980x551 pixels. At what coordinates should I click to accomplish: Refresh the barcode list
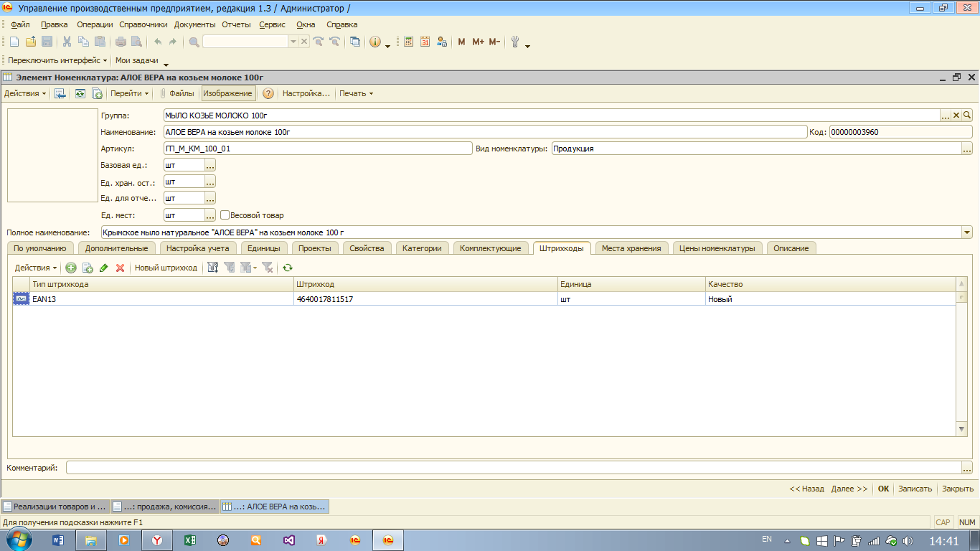pyautogui.click(x=288, y=268)
